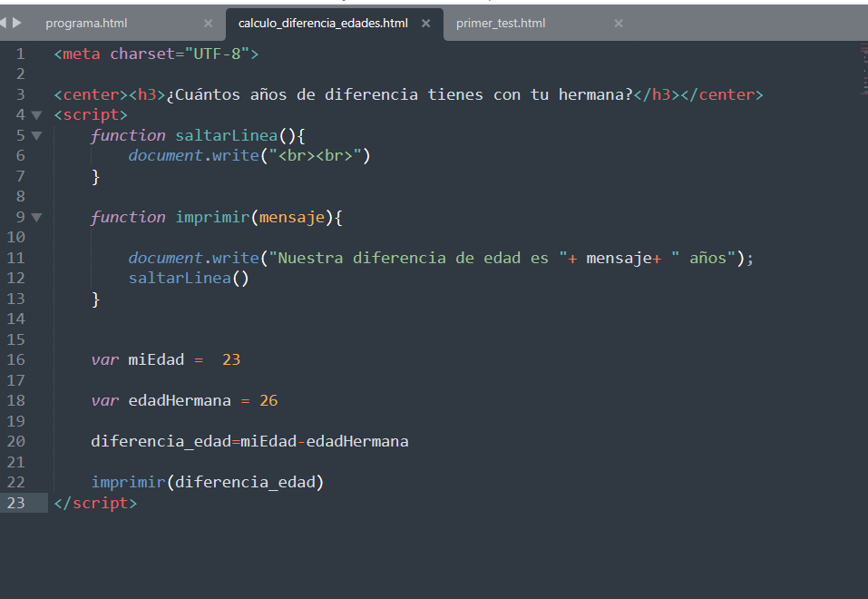The height and width of the screenshot is (599, 868).
Task: Click the opening <script> tag on line 4
Action: point(91,114)
